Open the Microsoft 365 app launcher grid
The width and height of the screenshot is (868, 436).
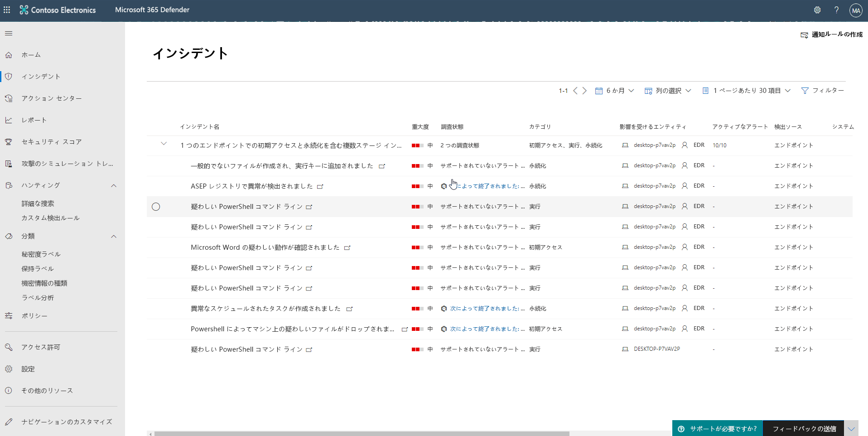tap(7, 10)
